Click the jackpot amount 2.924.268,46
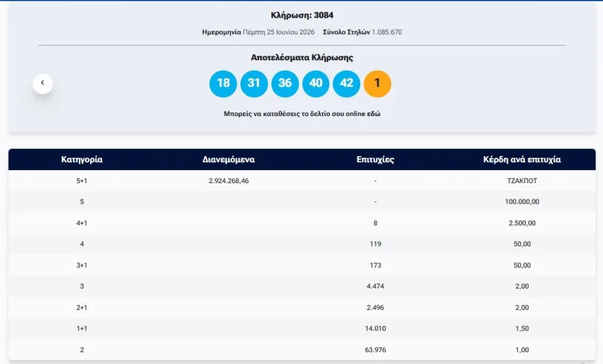 pyautogui.click(x=228, y=181)
